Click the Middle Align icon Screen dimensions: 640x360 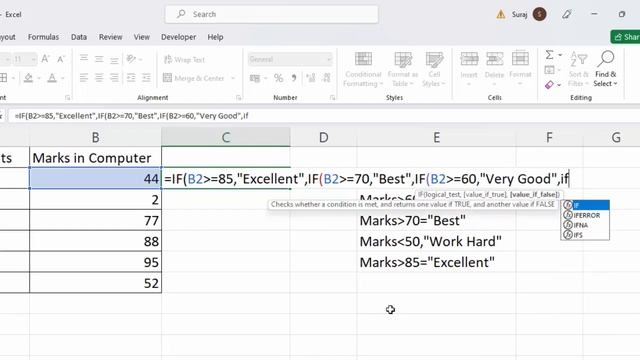click(x=99, y=59)
